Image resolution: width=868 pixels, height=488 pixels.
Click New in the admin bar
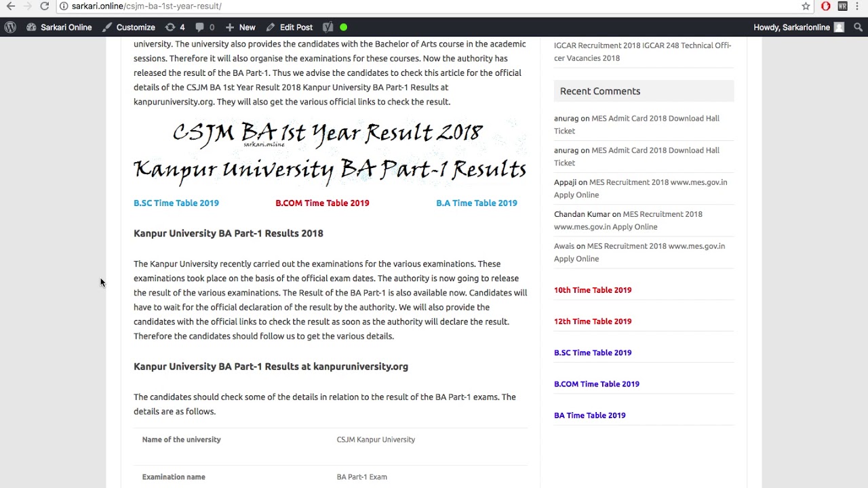tap(240, 27)
